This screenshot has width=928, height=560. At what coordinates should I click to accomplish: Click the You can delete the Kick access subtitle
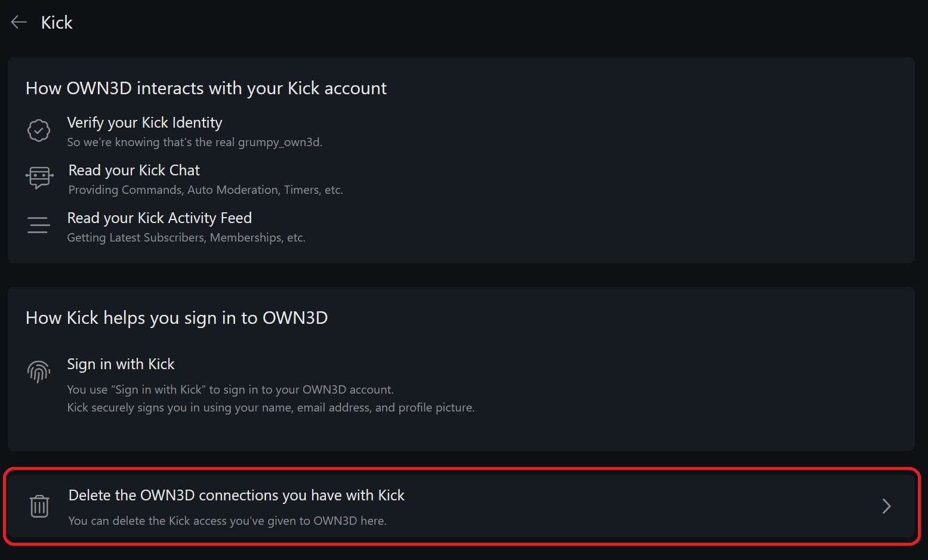227,521
